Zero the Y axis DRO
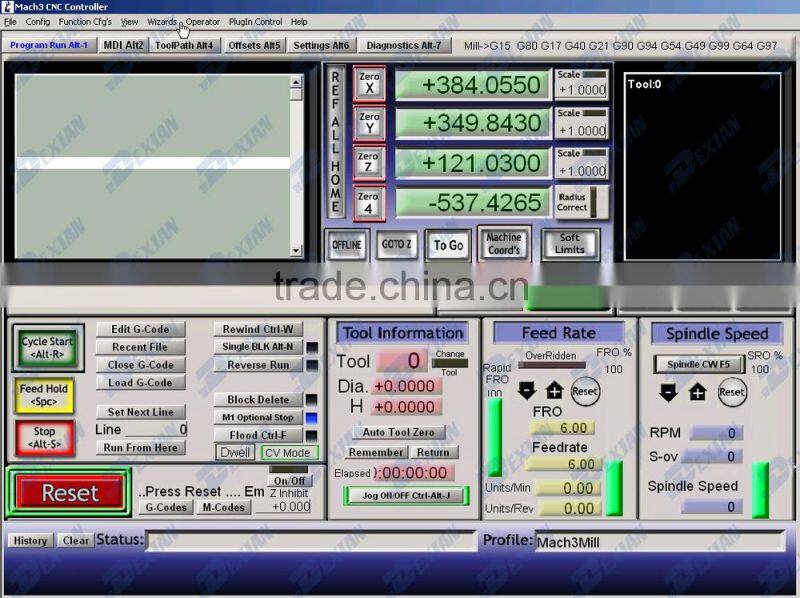This screenshot has width=800, height=598. 369,123
